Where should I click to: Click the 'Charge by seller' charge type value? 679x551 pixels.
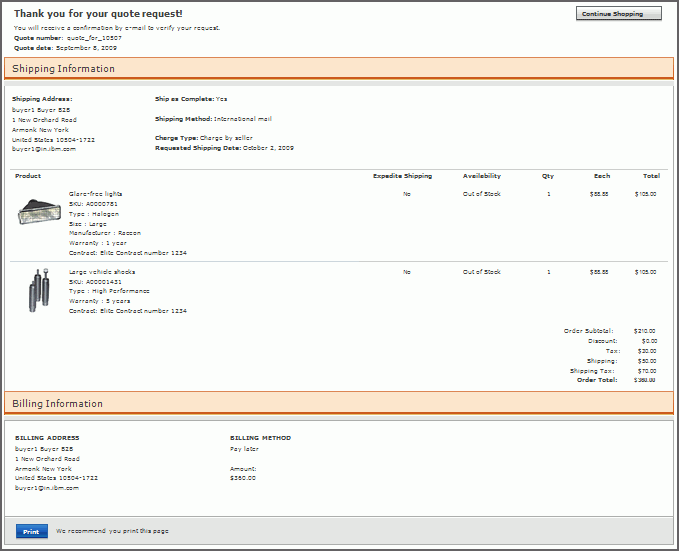[x=226, y=138]
